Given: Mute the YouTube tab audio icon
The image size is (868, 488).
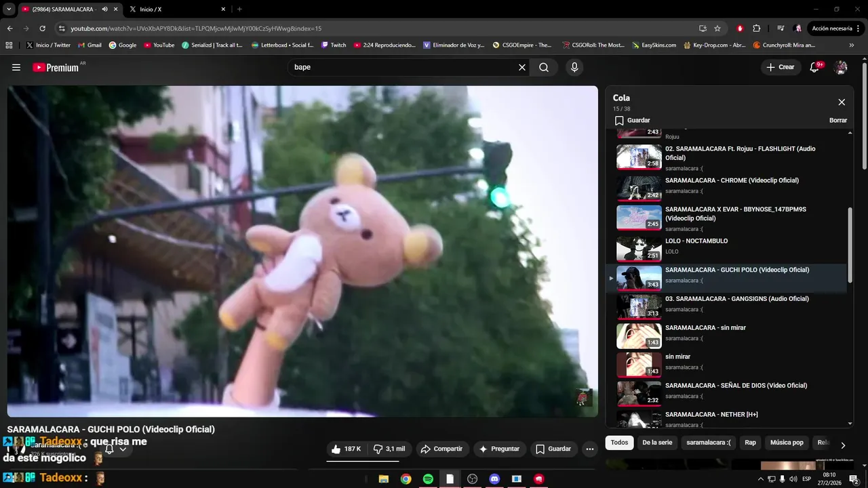Looking at the screenshot, I should 104,9.
